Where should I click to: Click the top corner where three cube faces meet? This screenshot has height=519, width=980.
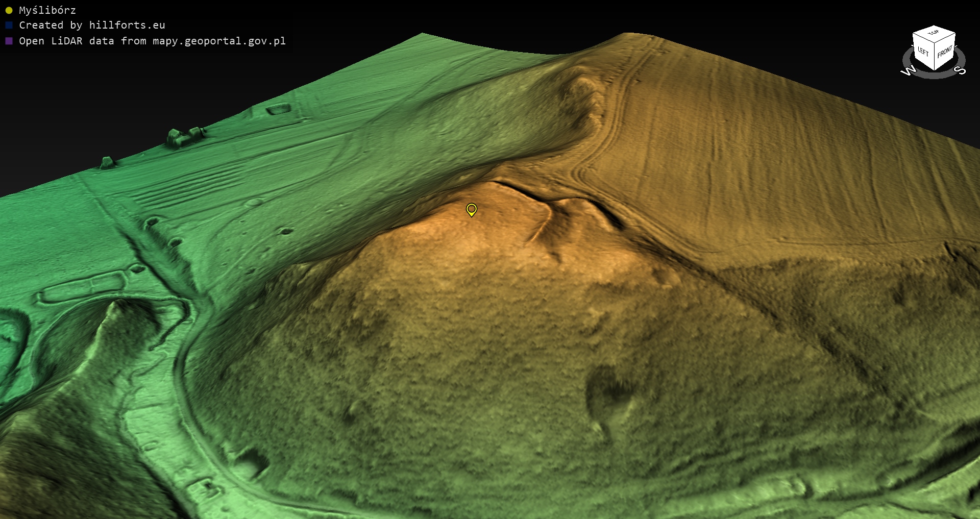(935, 43)
